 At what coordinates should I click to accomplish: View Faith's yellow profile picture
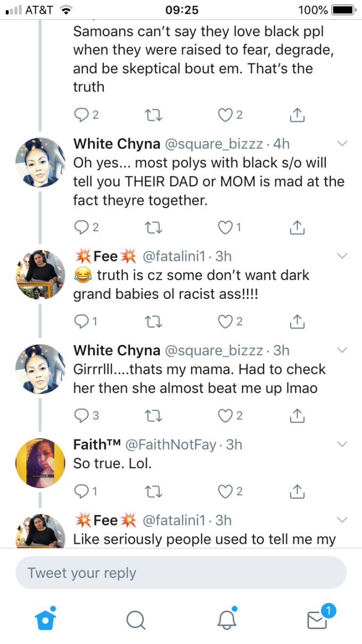click(x=40, y=462)
